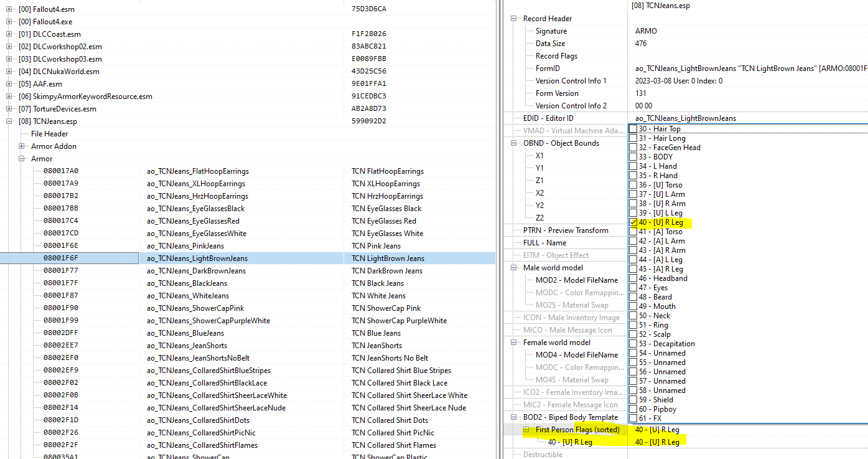This screenshot has width=868, height=459.
Task: Select the [05] AAF.esm plugin row
Action: coord(40,84)
